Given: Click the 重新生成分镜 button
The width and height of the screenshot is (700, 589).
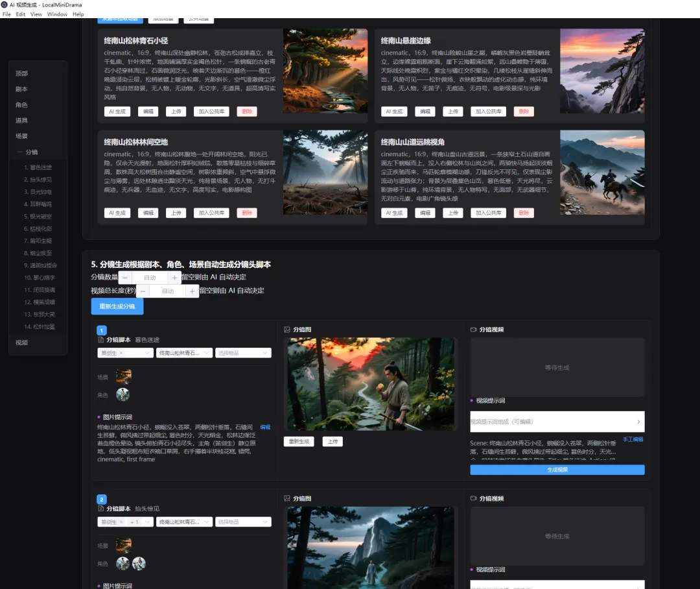Looking at the screenshot, I should (117, 306).
